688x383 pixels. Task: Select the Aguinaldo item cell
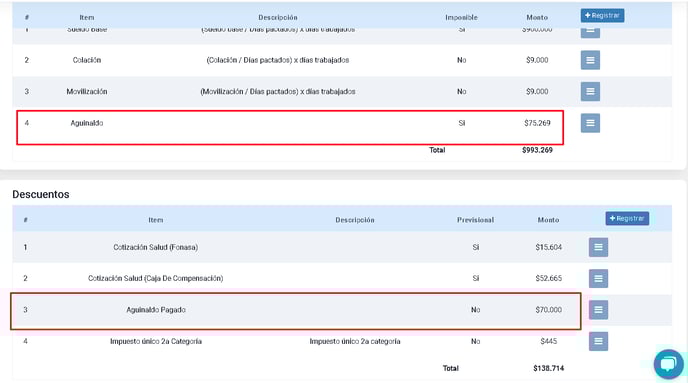(87, 123)
